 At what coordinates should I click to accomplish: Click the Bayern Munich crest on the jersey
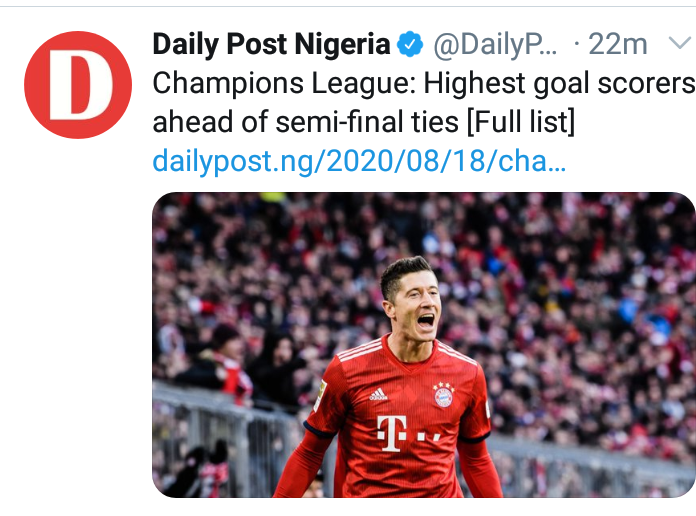pyautogui.click(x=443, y=395)
